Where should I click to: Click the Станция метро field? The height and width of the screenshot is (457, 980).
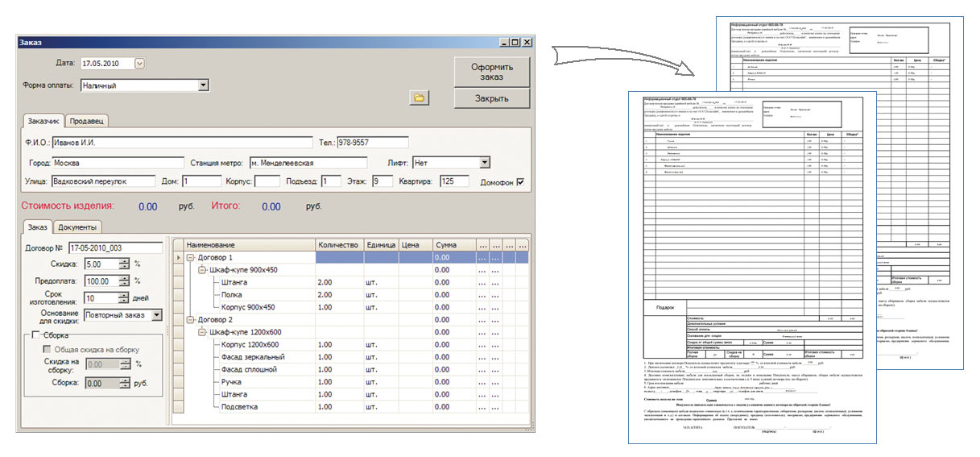click(308, 163)
